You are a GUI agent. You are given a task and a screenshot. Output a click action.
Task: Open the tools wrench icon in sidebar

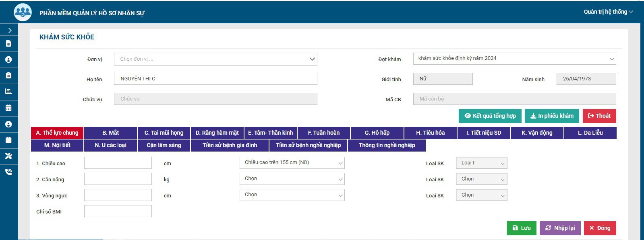tap(8, 156)
